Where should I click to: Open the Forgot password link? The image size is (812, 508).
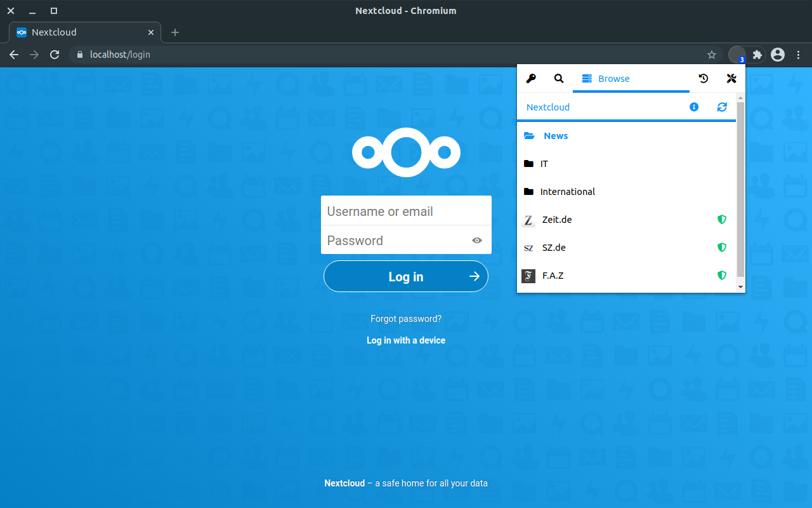point(406,318)
